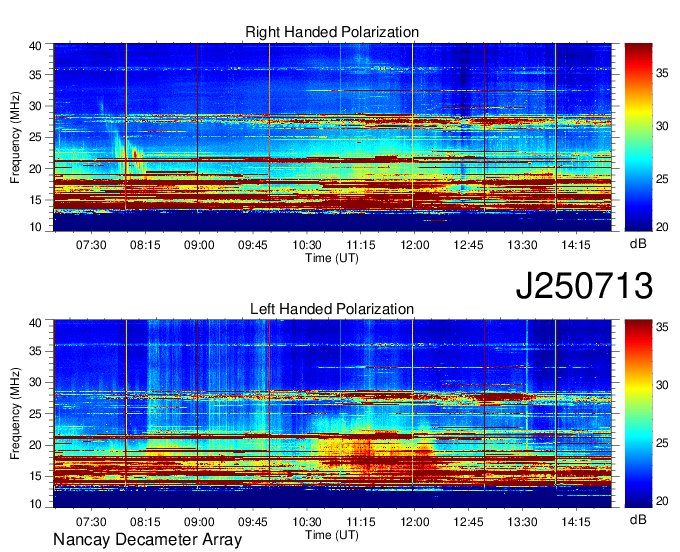680x552 pixels.
Task: Click Frequency (MHz) axis label of Left Handed plot
Action: (15, 414)
